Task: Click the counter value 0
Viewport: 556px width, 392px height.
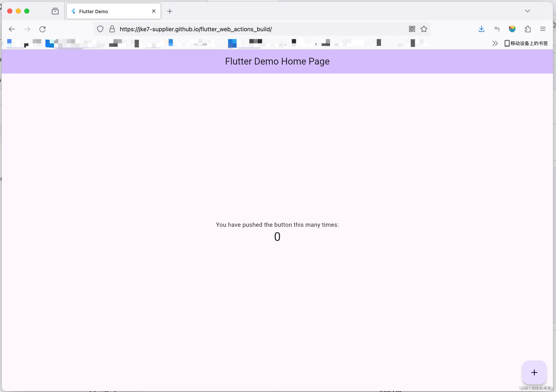Action: 277,237
